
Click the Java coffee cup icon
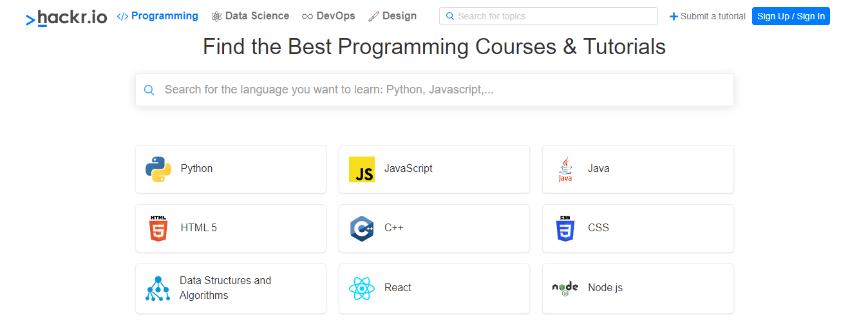point(565,169)
